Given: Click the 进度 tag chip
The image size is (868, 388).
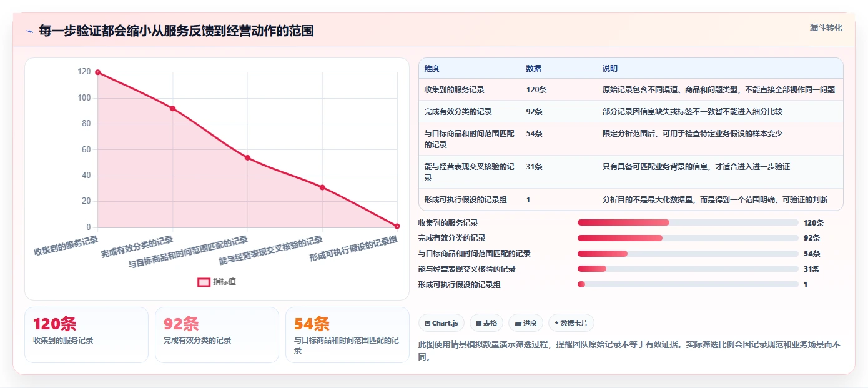Looking at the screenshot, I should [526, 323].
